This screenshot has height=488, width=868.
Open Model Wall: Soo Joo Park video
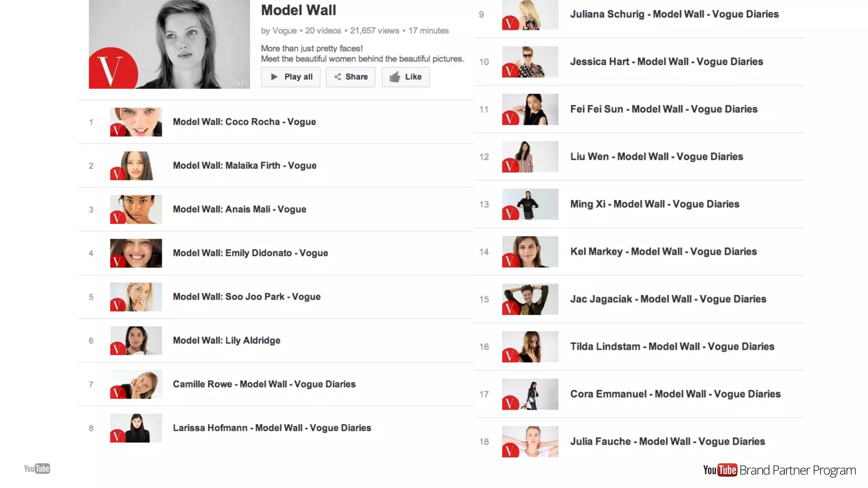coord(246,297)
